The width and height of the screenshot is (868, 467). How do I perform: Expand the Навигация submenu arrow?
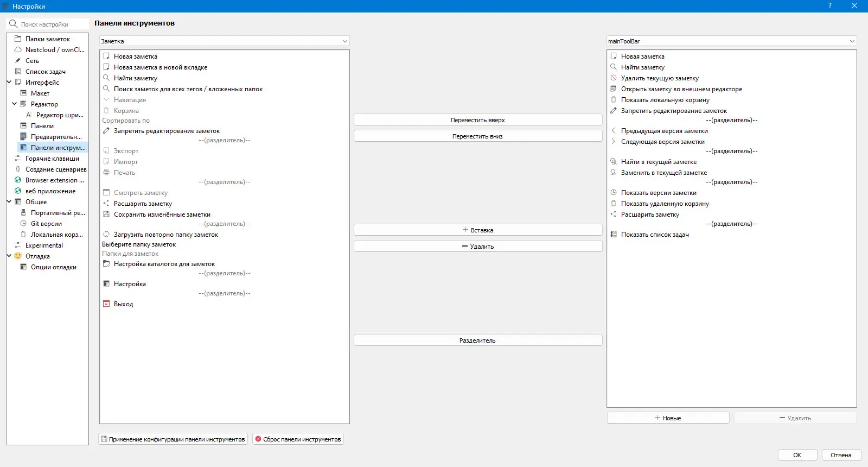click(x=106, y=100)
